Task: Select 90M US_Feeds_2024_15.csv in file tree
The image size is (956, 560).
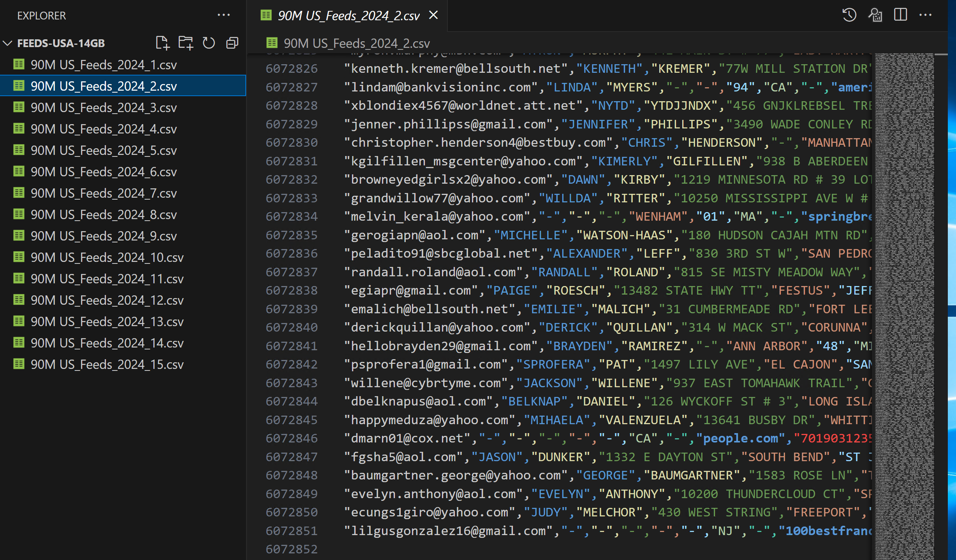Action: [107, 364]
